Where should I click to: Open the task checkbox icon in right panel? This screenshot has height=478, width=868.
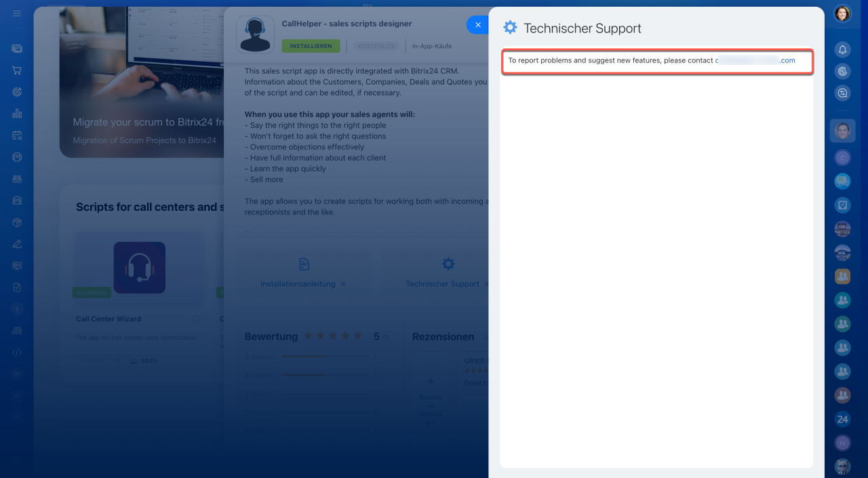pyautogui.click(x=842, y=204)
